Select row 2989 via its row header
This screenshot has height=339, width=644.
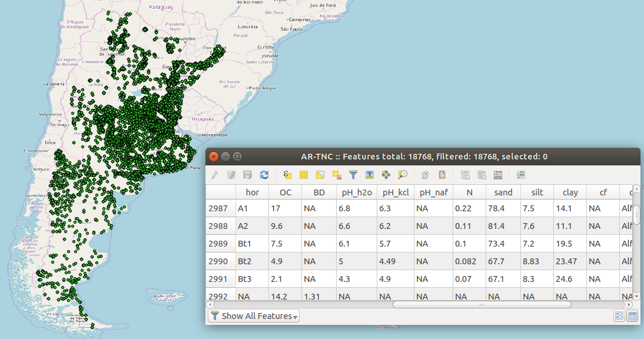pos(220,244)
